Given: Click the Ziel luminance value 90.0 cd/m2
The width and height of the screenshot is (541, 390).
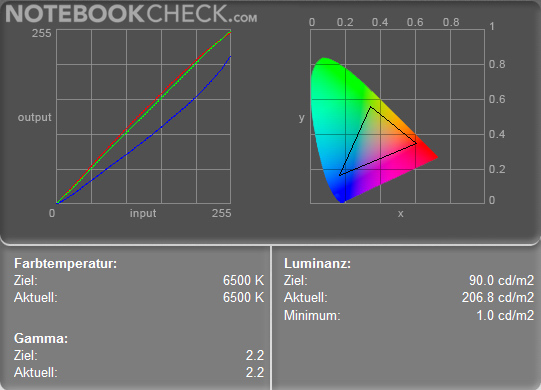Looking at the screenshot, I should click(x=501, y=280).
